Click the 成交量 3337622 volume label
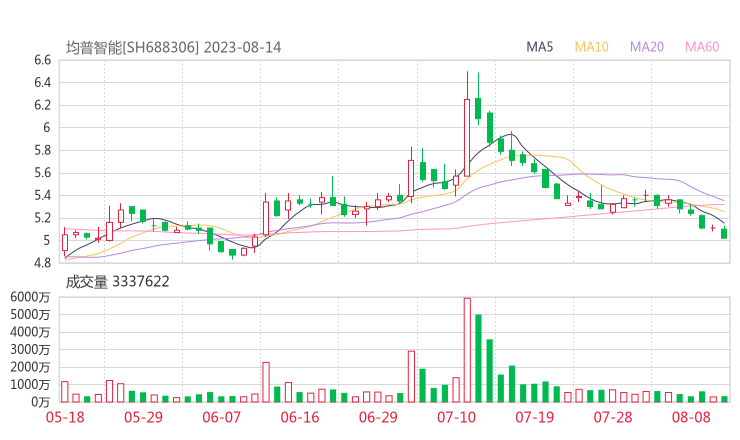The width and height of the screenshot is (740, 440). tap(117, 282)
